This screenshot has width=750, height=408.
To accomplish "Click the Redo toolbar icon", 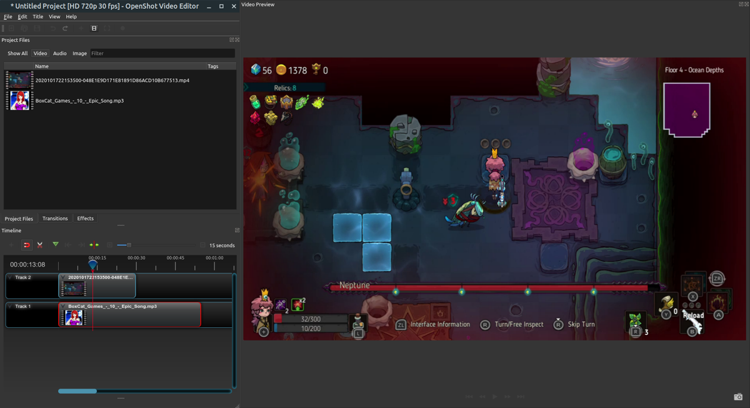I will (x=66, y=28).
